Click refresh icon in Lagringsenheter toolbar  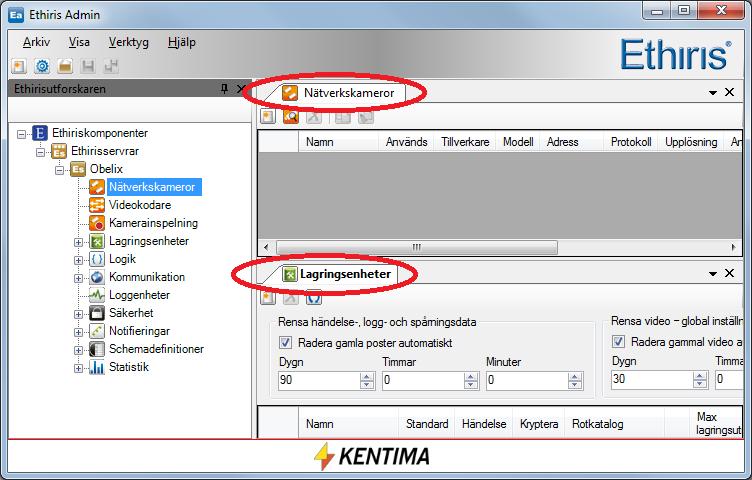click(x=314, y=298)
